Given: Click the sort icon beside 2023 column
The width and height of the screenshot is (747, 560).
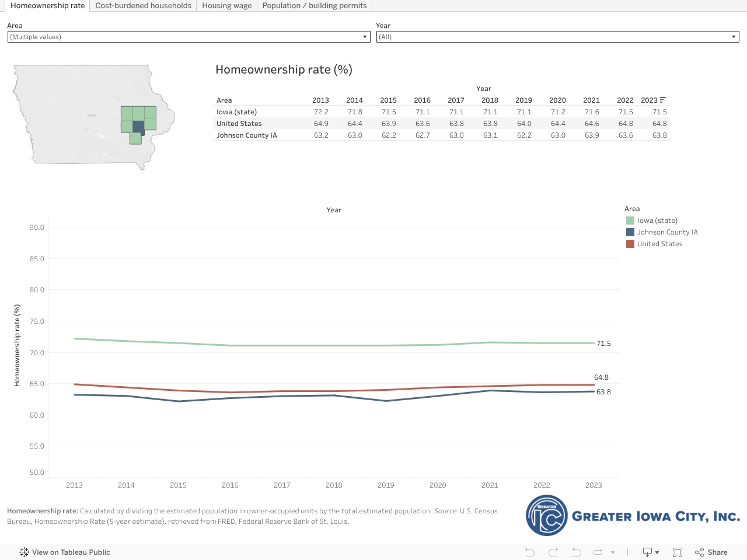Looking at the screenshot, I should click(662, 100).
